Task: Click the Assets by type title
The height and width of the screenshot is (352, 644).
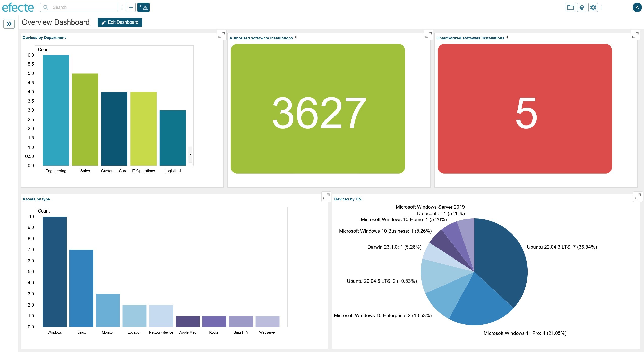Action: [x=36, y=199]
